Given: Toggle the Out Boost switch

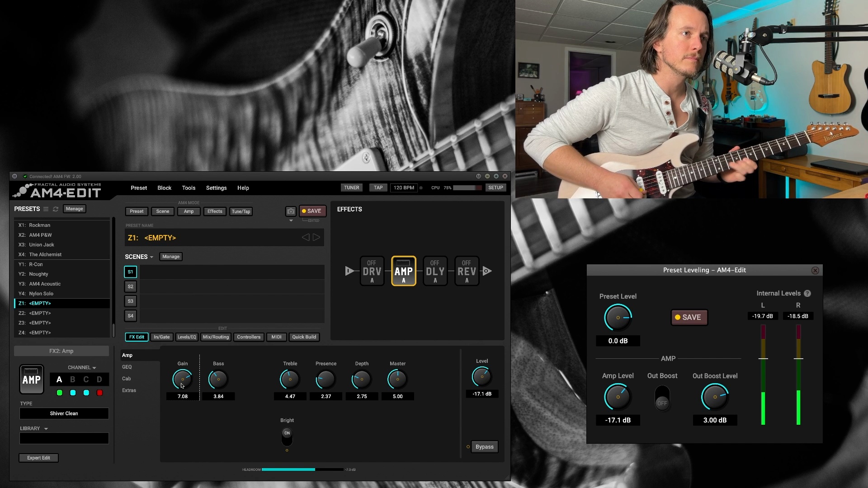Looking at the screenshot, I should pos(662,398).
